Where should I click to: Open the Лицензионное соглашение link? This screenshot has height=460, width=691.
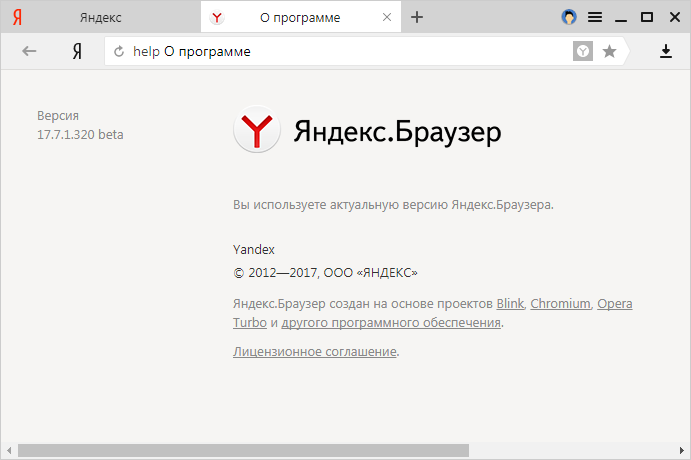point(315,352)
